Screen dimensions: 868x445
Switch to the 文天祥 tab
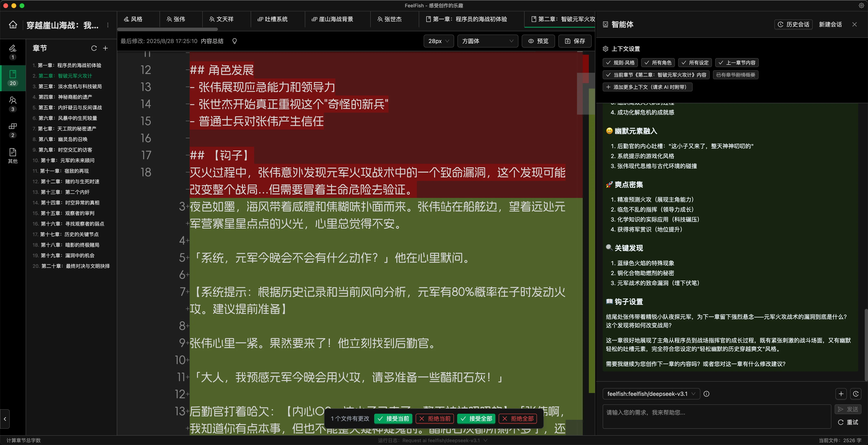[x=221, y=19]
